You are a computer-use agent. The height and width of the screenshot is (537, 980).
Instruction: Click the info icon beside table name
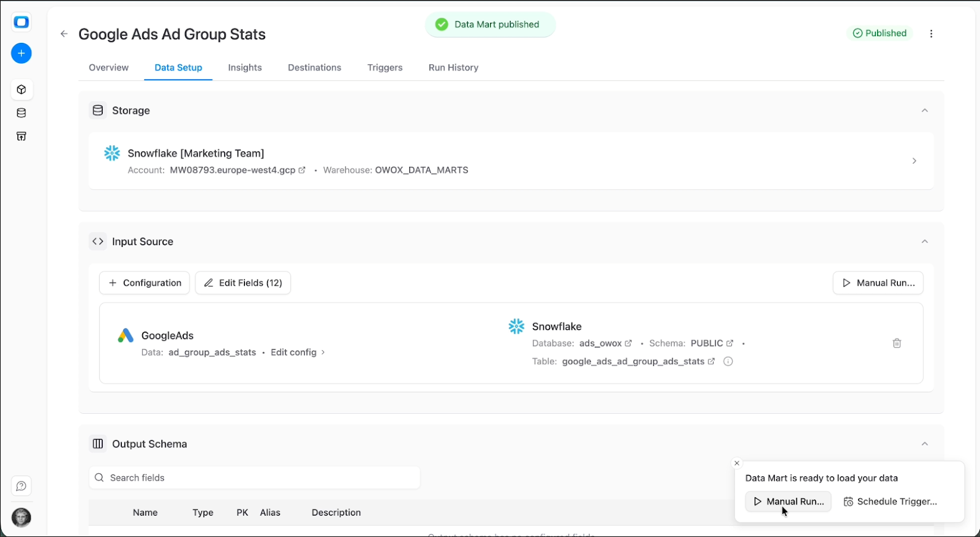[x=728, y=362]
